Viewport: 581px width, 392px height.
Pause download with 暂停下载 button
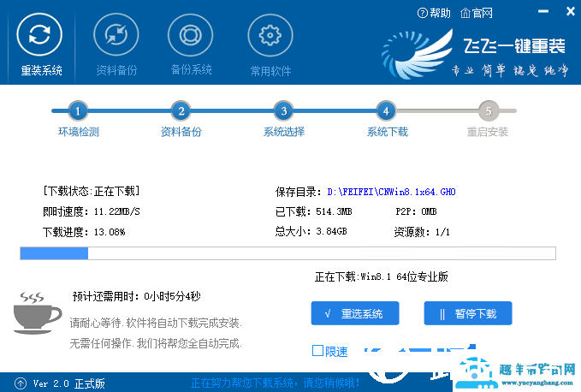coord(468,313)
